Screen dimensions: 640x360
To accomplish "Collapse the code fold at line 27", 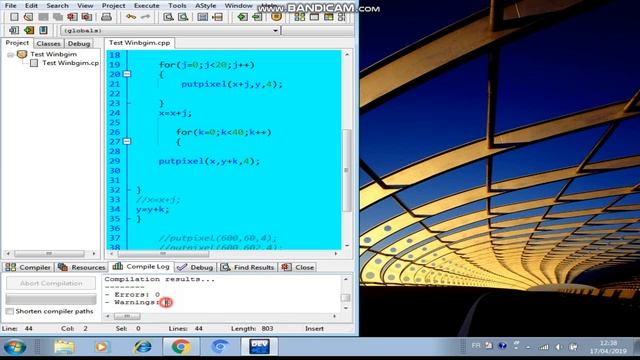I will [x=127, y=141].
